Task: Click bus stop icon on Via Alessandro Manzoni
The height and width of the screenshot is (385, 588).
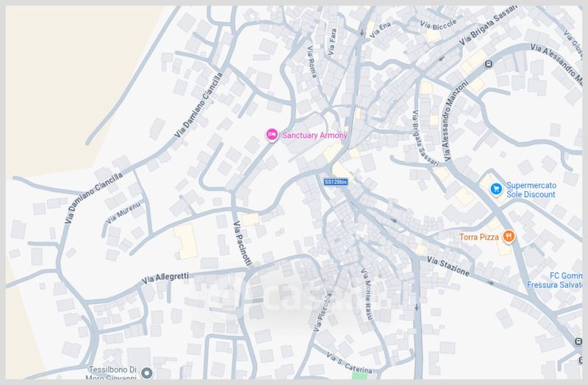Action: point(488,65)
